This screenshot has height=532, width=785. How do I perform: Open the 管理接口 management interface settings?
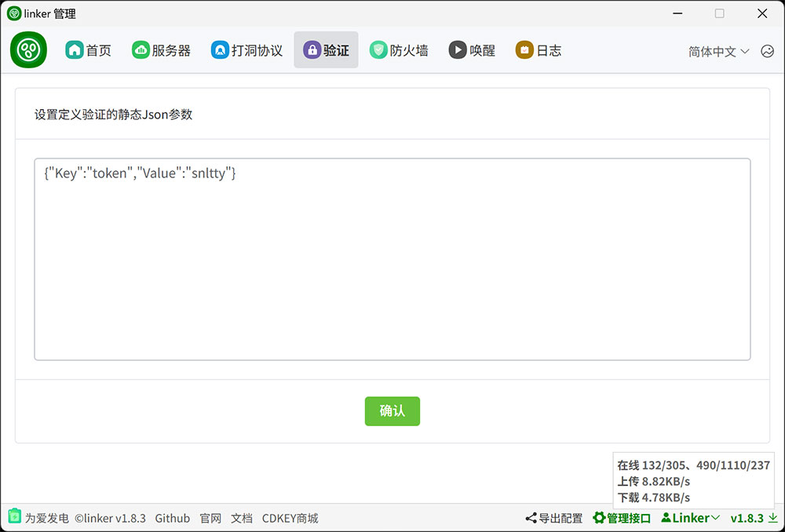[622, 518]
